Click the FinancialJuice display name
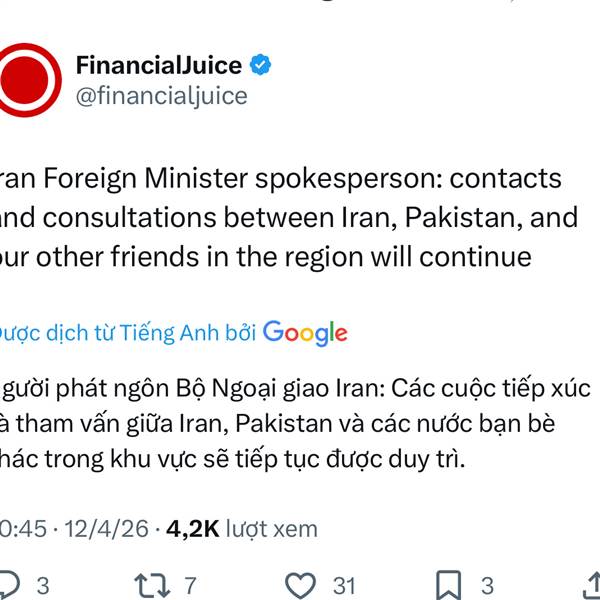 [159, 65]
